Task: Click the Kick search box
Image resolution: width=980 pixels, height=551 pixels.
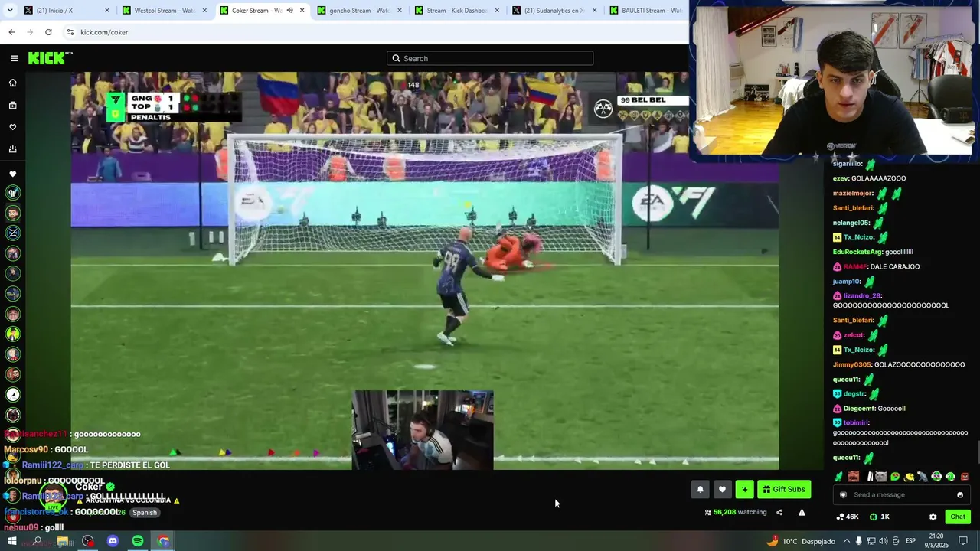Action: tap(490, 58)
